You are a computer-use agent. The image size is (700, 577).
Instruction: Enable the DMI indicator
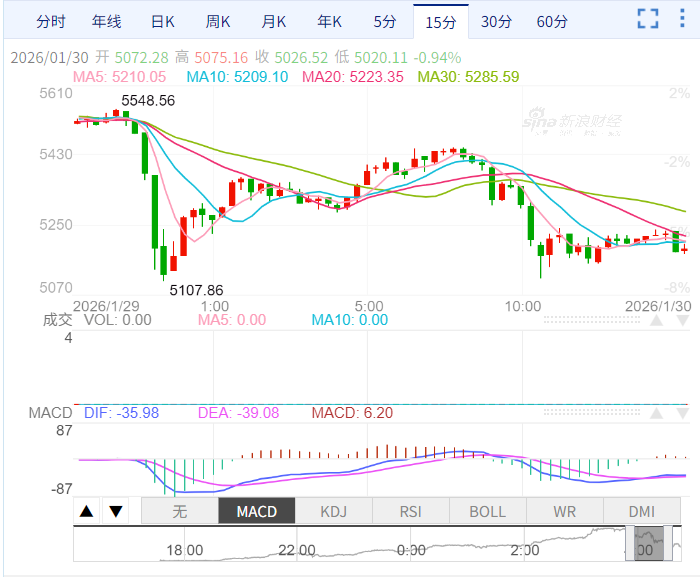click(x=642, y=511)
